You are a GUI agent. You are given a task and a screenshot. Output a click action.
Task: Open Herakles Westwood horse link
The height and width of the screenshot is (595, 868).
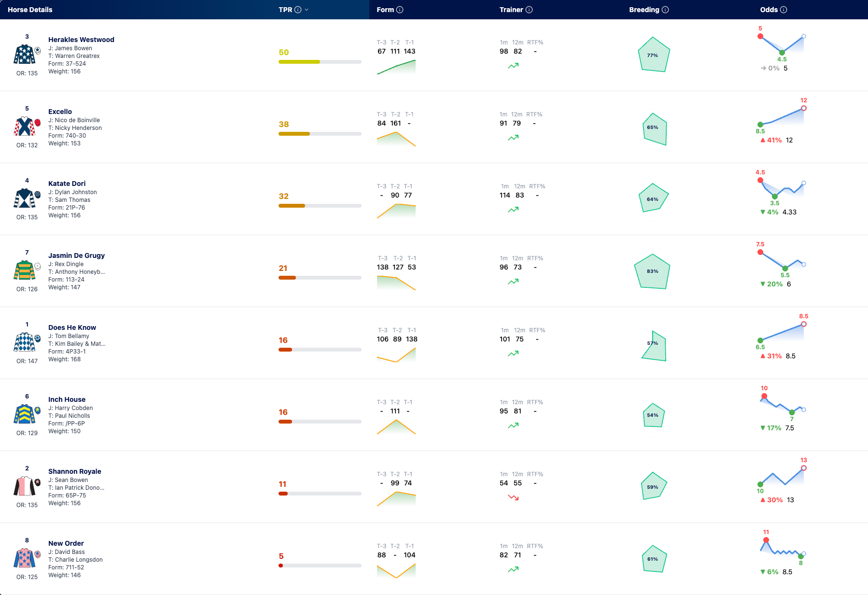[81, 40]
